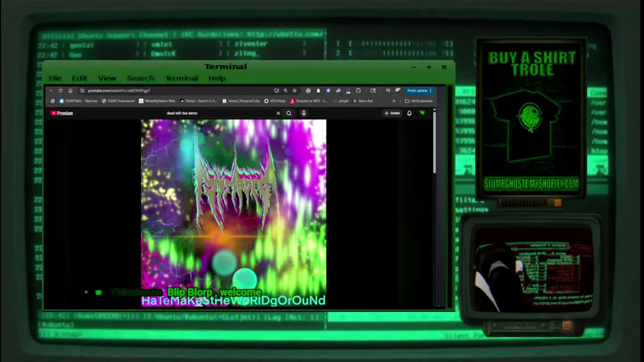
Task: Open the ytmp4 bookmark
Action: (341, 101)
